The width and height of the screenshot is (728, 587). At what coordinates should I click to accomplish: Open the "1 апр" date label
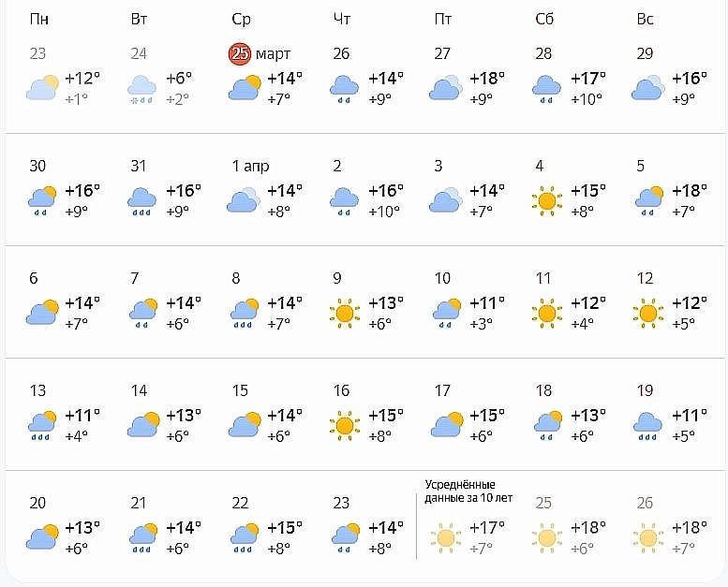point(250,167)
